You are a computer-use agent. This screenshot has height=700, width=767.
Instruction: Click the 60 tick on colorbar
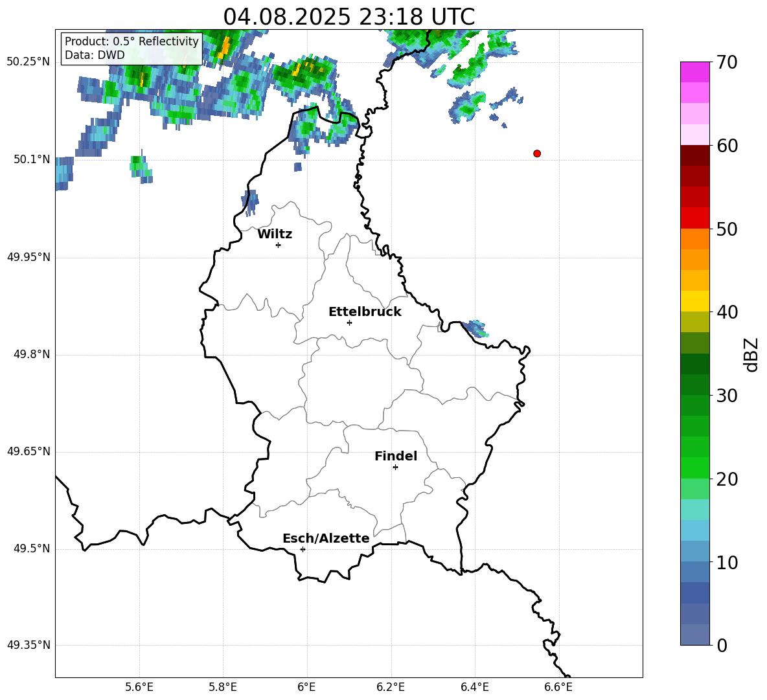click(726, 146)
